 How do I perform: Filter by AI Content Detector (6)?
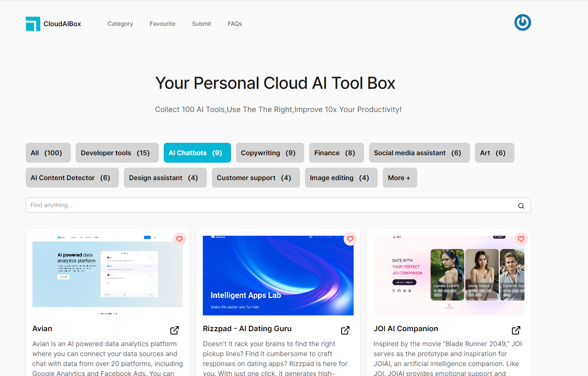click(72, 178)
